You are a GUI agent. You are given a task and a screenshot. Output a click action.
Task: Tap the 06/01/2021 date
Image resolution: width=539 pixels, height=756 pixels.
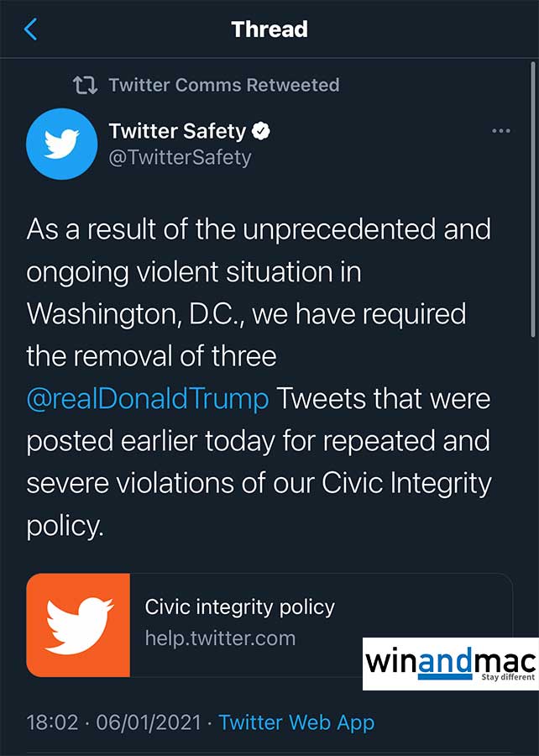click(149, 722)
